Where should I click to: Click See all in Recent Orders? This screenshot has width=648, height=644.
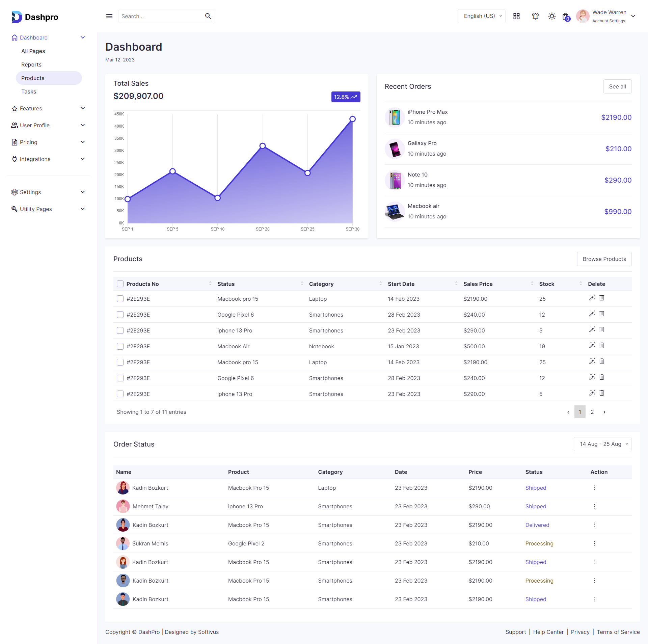(617, 86)
